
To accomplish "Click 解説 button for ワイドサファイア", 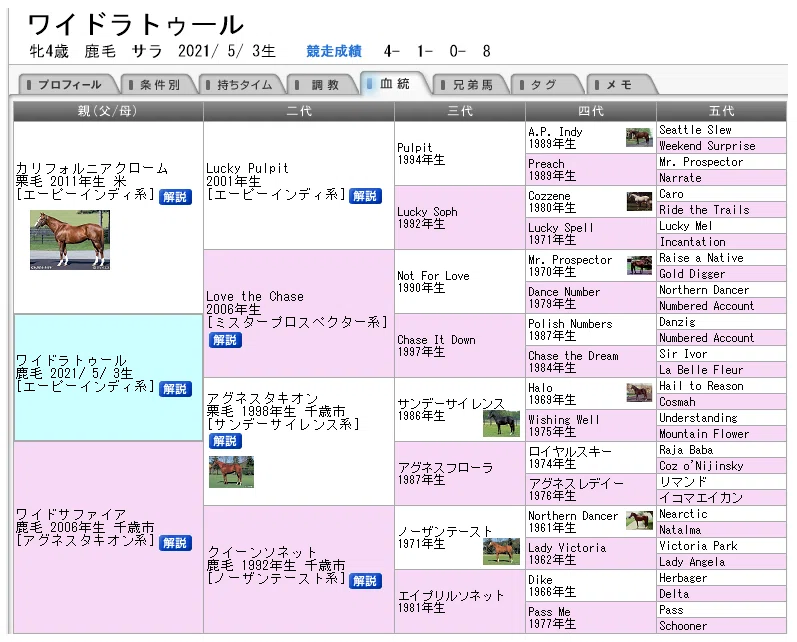I will point(175,543).
